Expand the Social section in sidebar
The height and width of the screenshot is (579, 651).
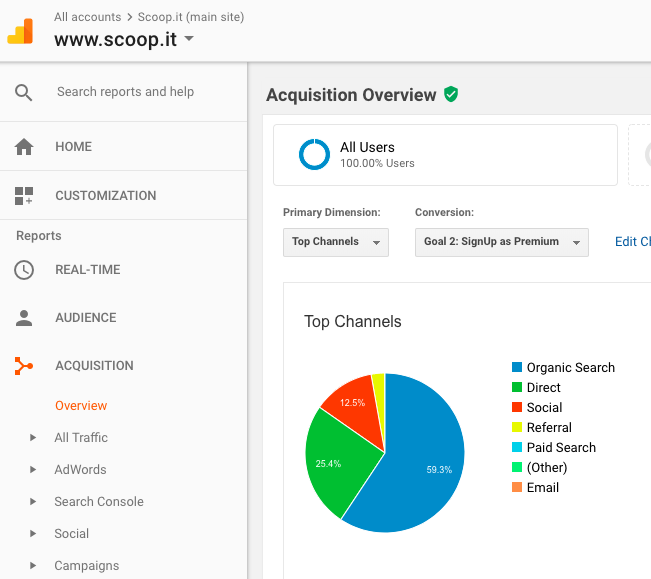pyautogui.click(x=33, y=533)
